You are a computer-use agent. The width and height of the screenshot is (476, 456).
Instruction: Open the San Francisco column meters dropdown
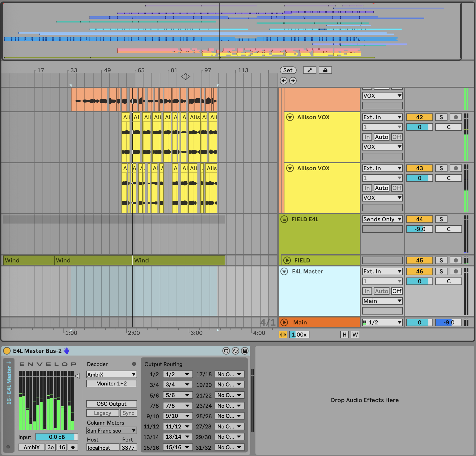(111, 430)
